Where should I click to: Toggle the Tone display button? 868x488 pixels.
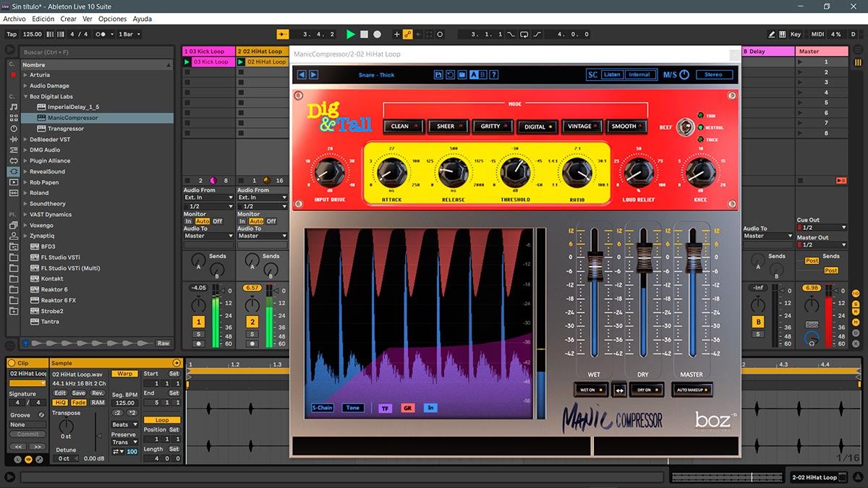(x=353, y=408)
